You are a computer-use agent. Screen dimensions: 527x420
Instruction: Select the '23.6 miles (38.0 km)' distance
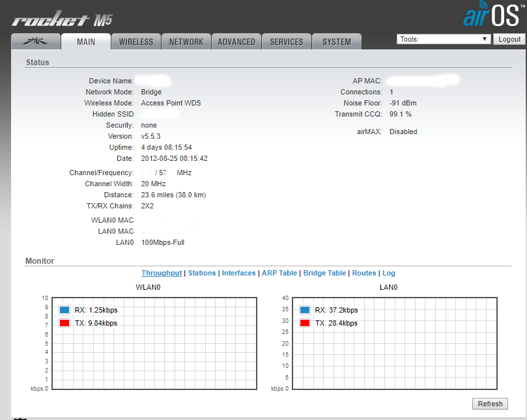(173, 195)
